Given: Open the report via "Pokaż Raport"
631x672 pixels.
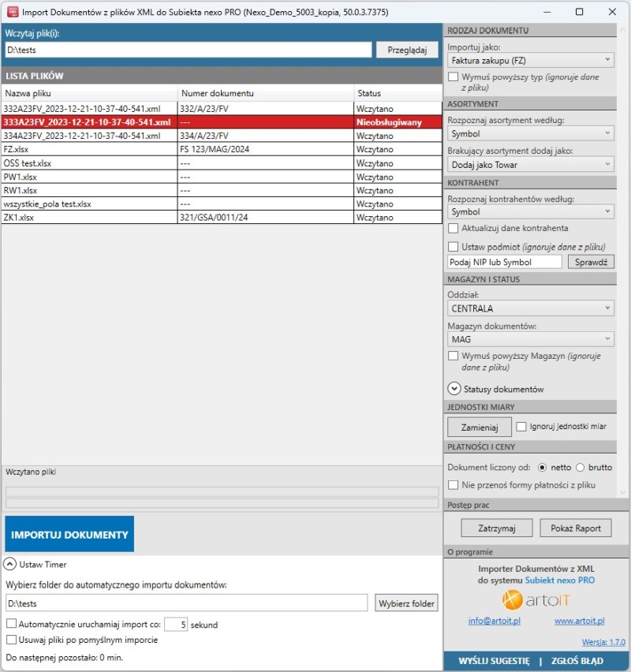Looking at the screenshot, I should 576,527.
